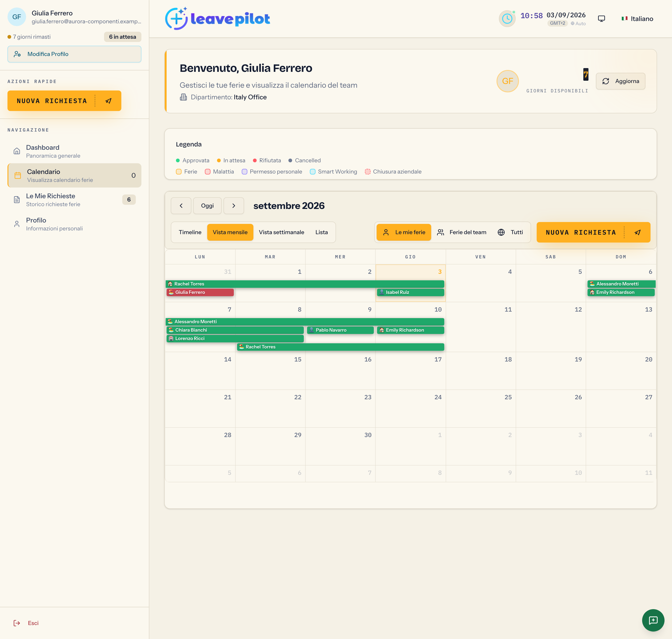
Task: Open Le Mie Richieste in navigation
Action: 74,200
